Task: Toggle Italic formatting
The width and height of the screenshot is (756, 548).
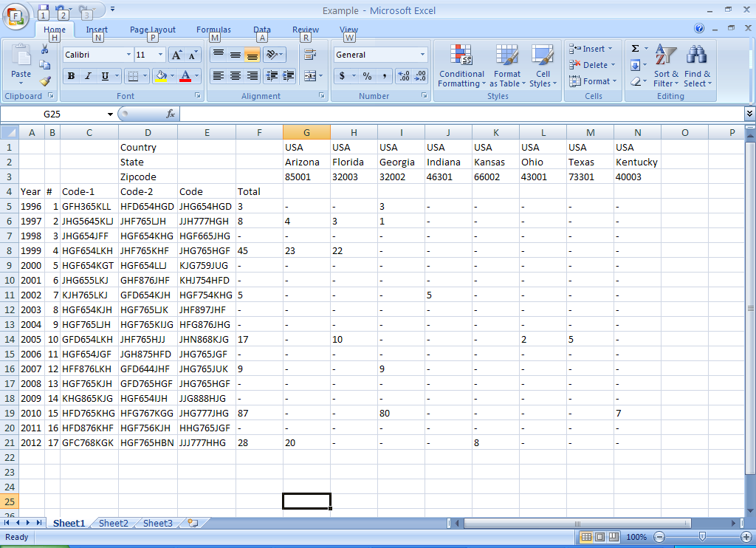Action: 88,76
